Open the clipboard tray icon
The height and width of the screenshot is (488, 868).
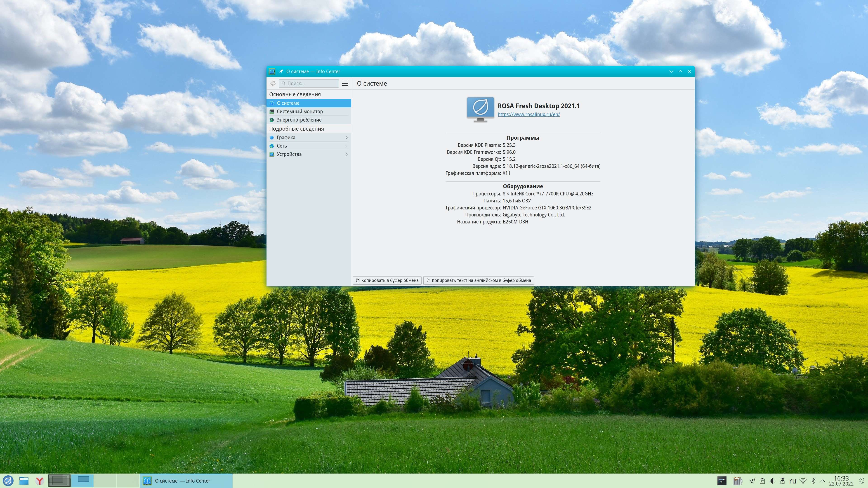762,481
